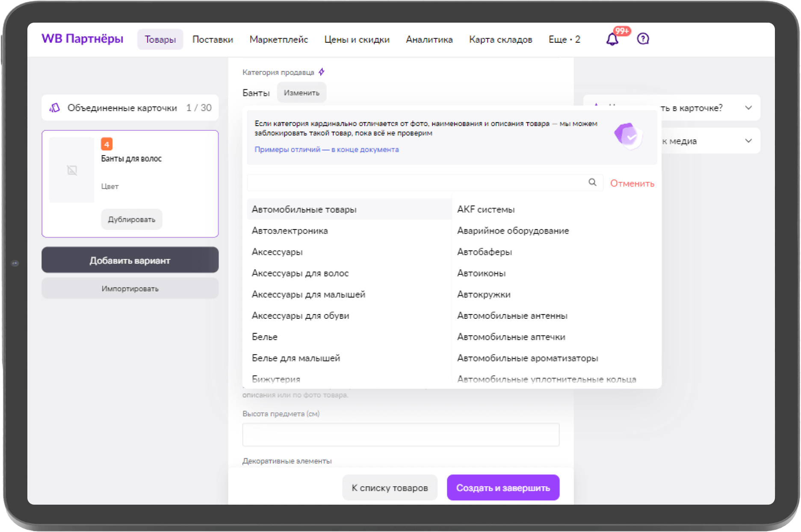Expand the в карточке? panel chevron
Image resolution: width=801 pixels, height=532 pixels.
point(748,108)
